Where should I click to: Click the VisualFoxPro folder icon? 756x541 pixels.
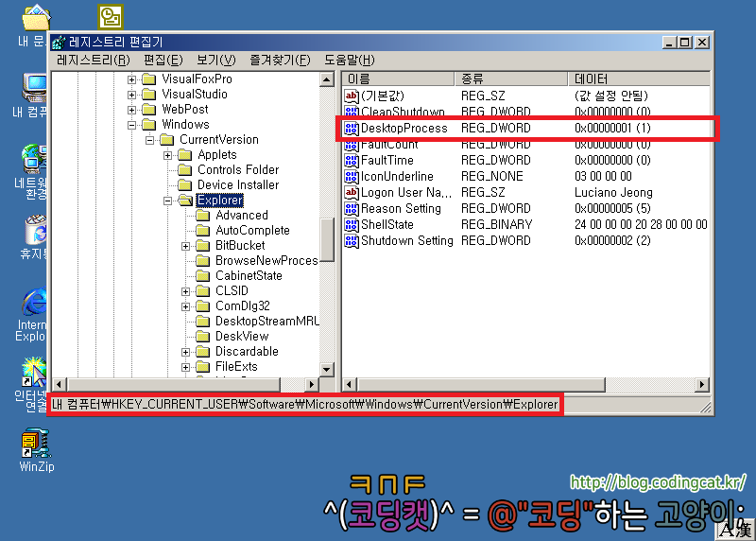point(149,79)
